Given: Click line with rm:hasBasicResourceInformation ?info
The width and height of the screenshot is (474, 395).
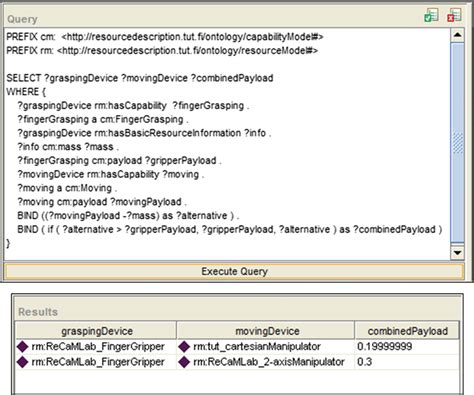Looking at the screenshot, I should pos(144,133).
